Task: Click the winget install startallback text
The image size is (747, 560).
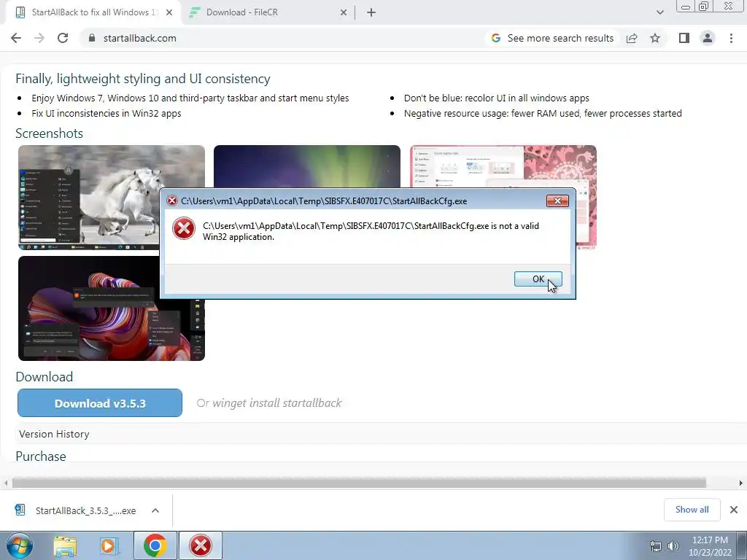Action: click(276, 402)
